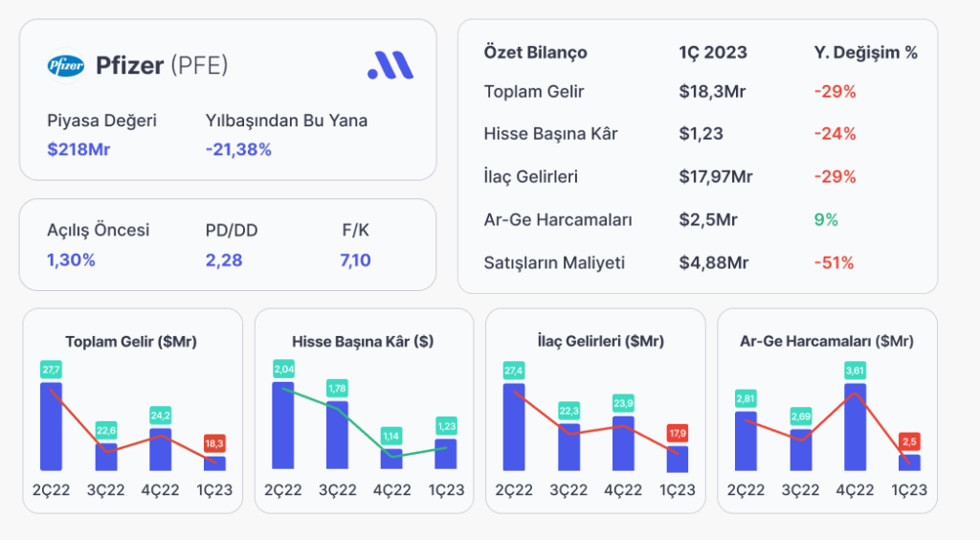Viewport: 980px width, 540px height.
Task: Click the 3Ç22 axis label in Hisse Başına Kâr chart
Action: point(338,490)
